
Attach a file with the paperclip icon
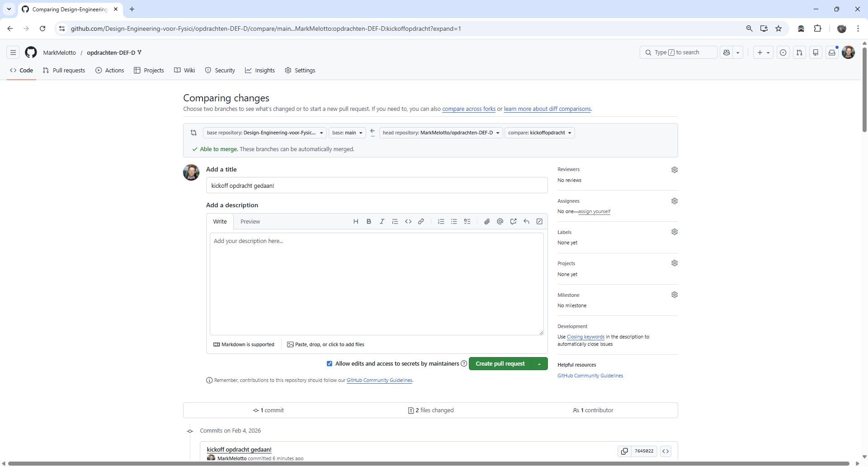(x=487, y=221)
